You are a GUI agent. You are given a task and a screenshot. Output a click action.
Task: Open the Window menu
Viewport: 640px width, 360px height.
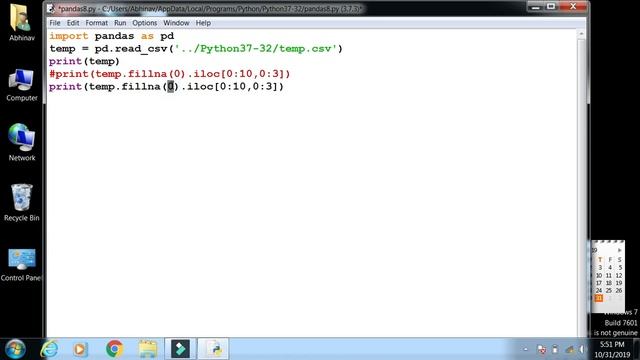(176, 23)
